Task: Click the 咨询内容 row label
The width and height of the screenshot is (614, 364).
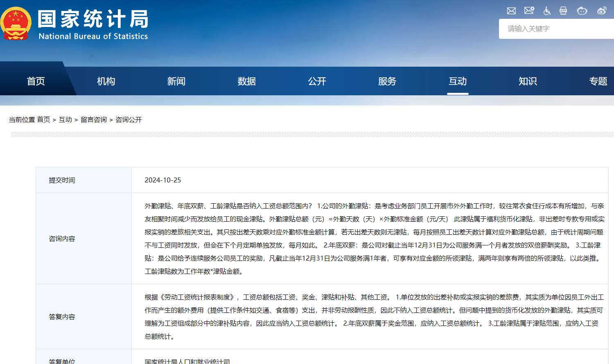Action: point(62,238)
